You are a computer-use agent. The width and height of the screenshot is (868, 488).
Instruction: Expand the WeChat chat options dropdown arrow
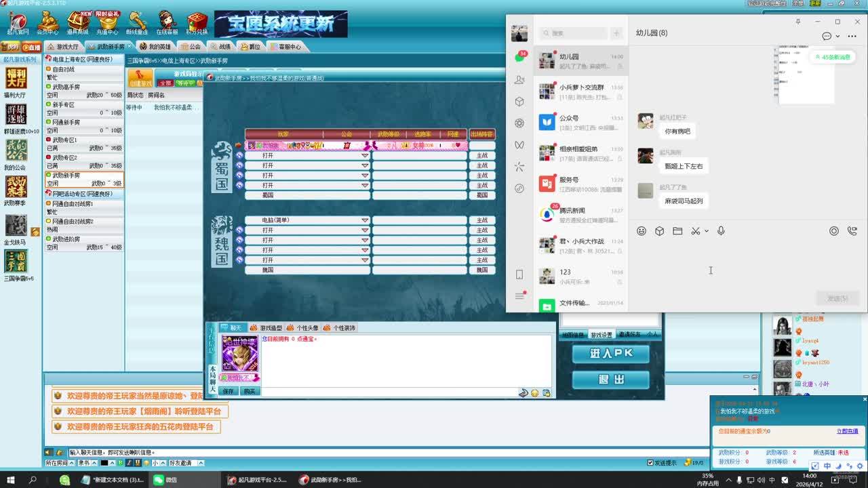(838, 37)
